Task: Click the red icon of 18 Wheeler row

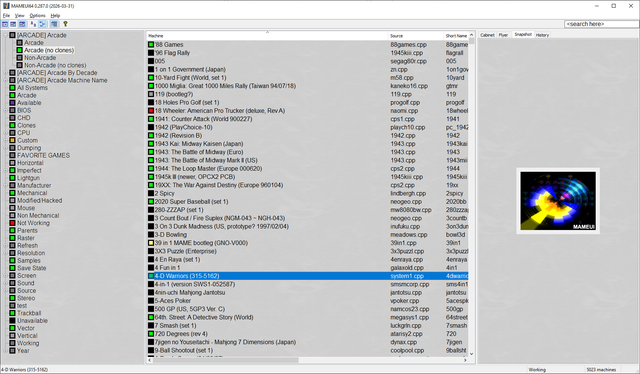Action: (x=151, y=111)
